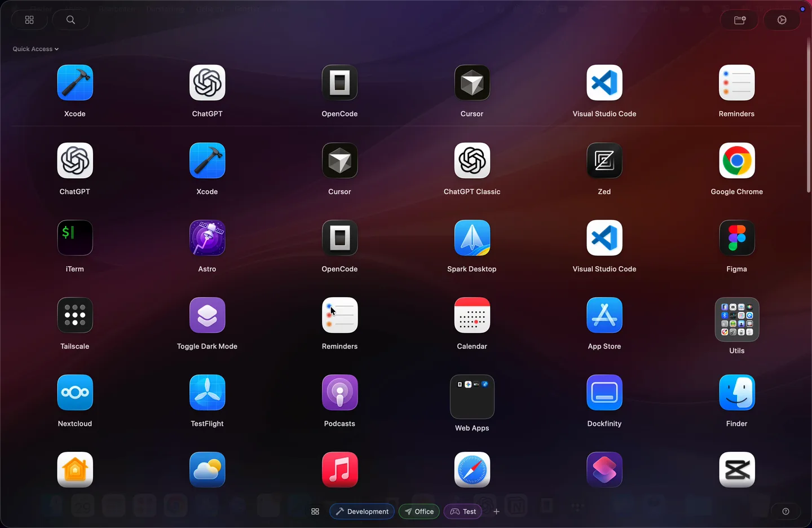Open the Safari browser
This screenshot has height=528, width=812.
tap(472, 470)
